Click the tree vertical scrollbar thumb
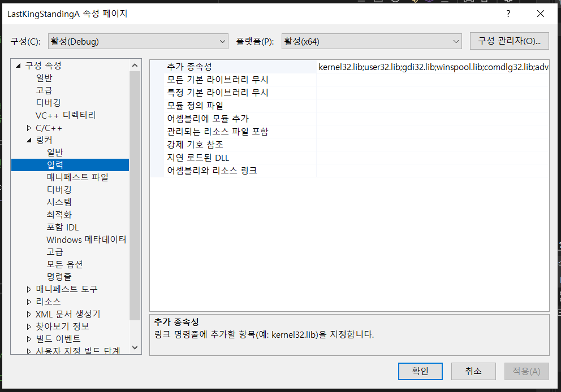The width and height of the screenshot is (561, 392). 135,195
